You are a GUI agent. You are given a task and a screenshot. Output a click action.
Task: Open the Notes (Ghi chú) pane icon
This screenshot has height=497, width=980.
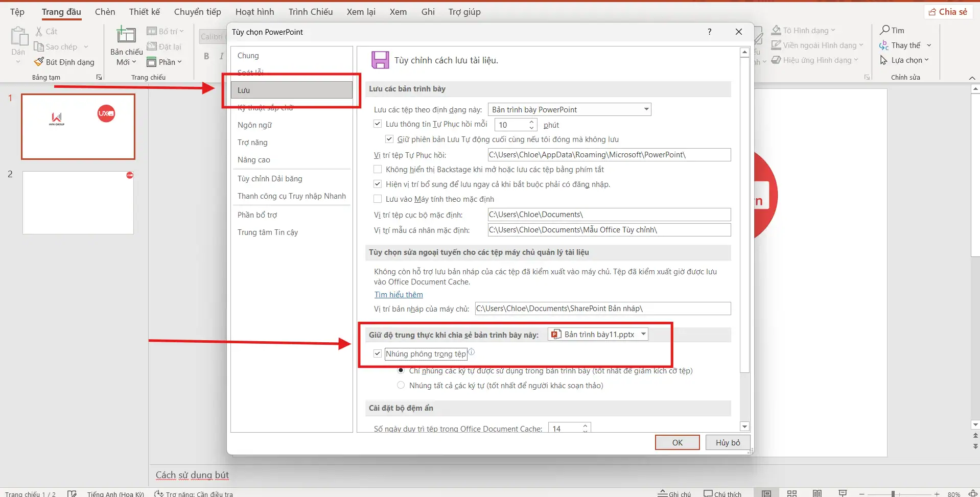[663, 493]
